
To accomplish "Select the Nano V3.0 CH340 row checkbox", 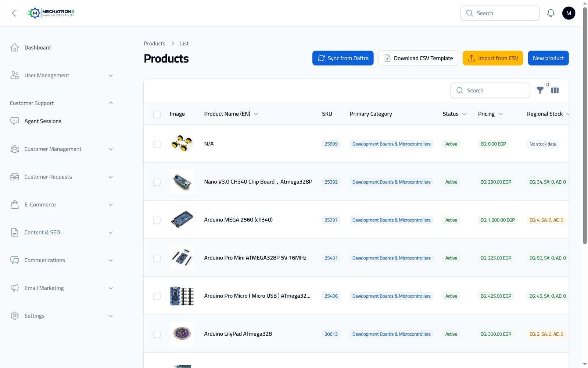I will tap(157, 182).
